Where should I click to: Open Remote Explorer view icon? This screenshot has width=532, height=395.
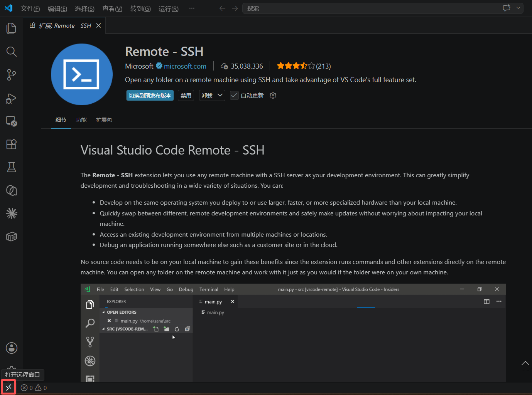[12, 121]
